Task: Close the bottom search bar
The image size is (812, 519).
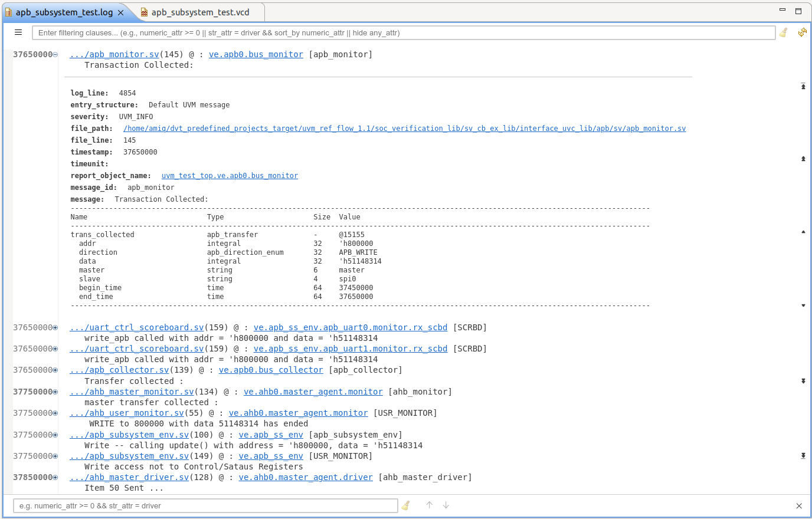Action: coord(800,505)
